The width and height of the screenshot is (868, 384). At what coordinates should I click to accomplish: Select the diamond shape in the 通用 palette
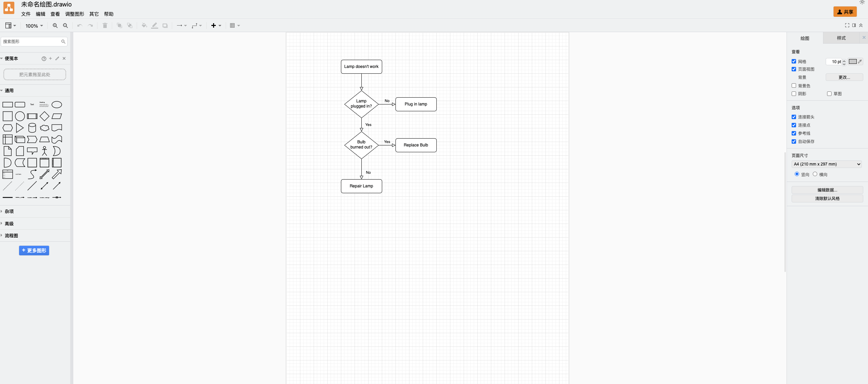coord(44,116)
